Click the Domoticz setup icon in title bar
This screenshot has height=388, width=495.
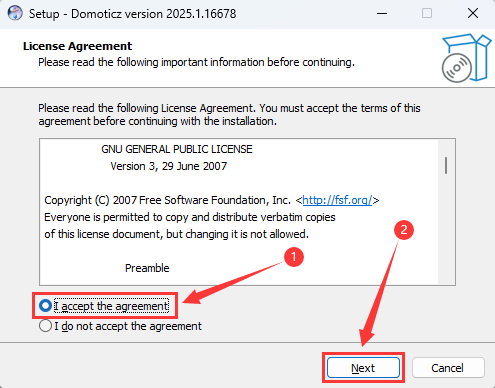click(15, 13)
